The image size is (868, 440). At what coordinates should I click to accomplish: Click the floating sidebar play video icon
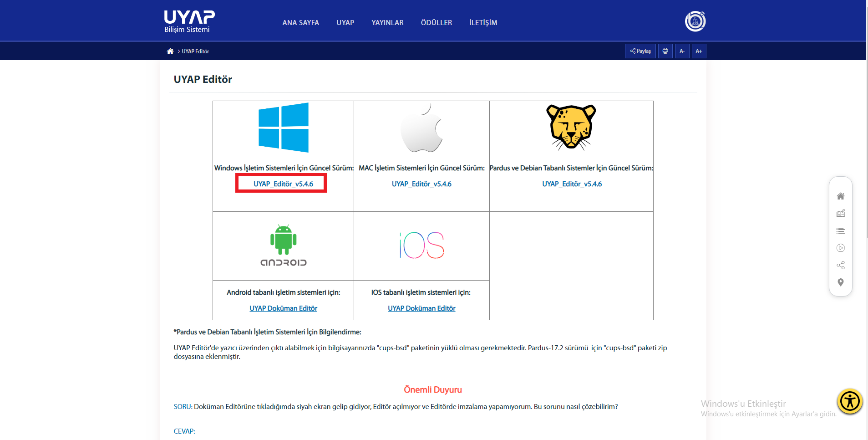coord(840,248)
